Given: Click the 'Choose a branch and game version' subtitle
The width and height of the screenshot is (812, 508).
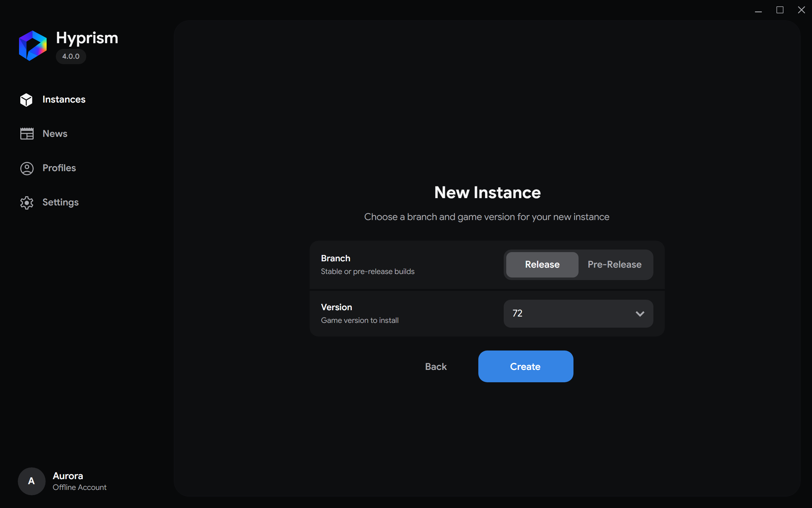Looking at the screenshot, I should (487, 217).
